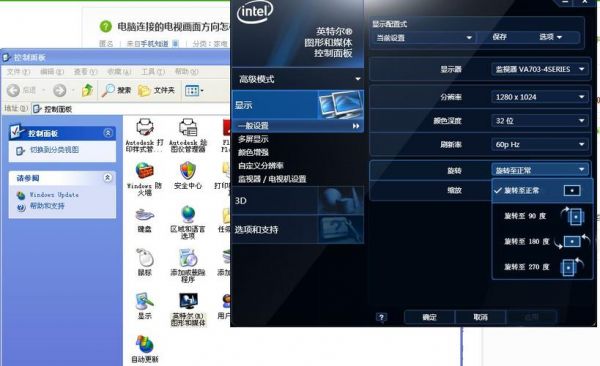Image resolution: width=600 pixels, height=366 pixels.
Task: Open the View menu in Control Panel
Action: point(85,72)
